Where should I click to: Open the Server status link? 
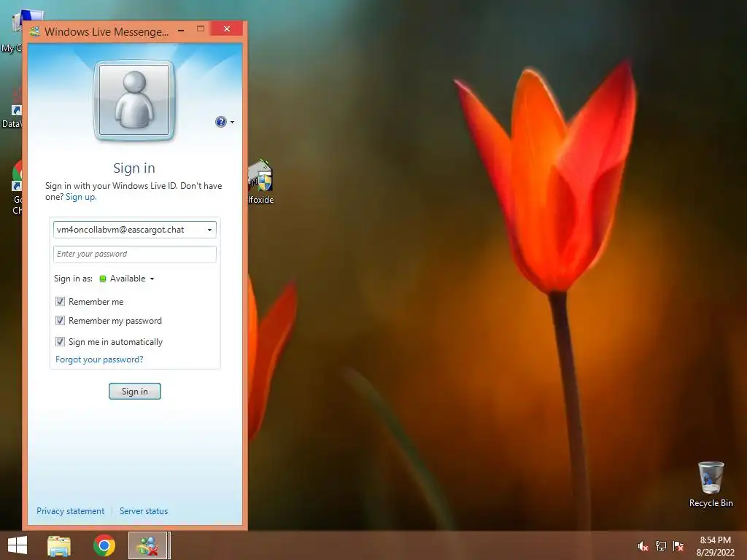tap(144, 511)
